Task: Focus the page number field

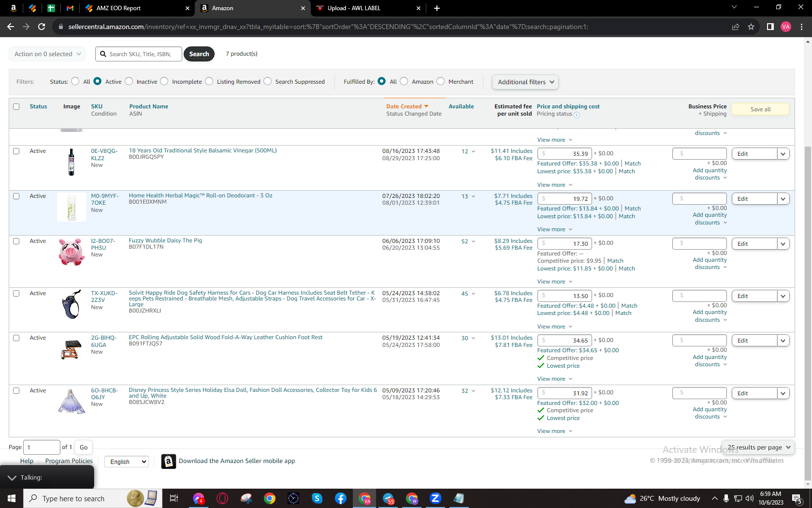Action: point(42,448)
